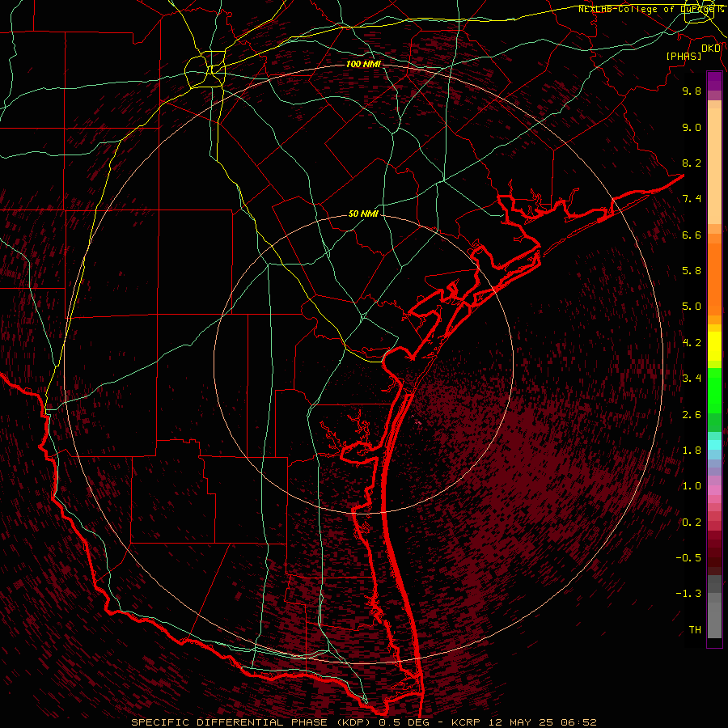Click the -1.3 value on the color scale

pos(688,594)
